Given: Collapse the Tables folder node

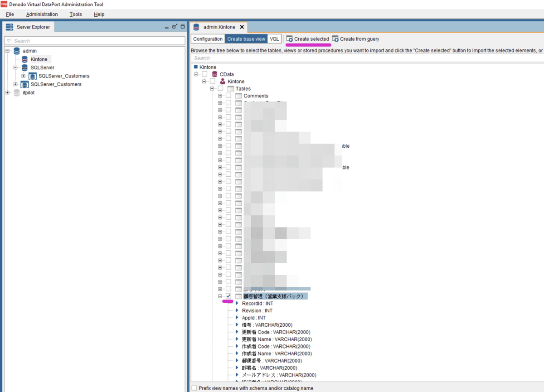Looking at the screenshot, I should tap(212, 88).
